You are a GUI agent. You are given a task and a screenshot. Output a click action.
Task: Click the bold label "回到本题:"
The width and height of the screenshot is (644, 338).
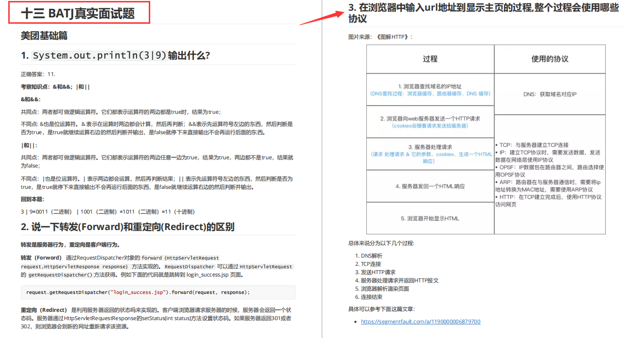coord(32,199)
